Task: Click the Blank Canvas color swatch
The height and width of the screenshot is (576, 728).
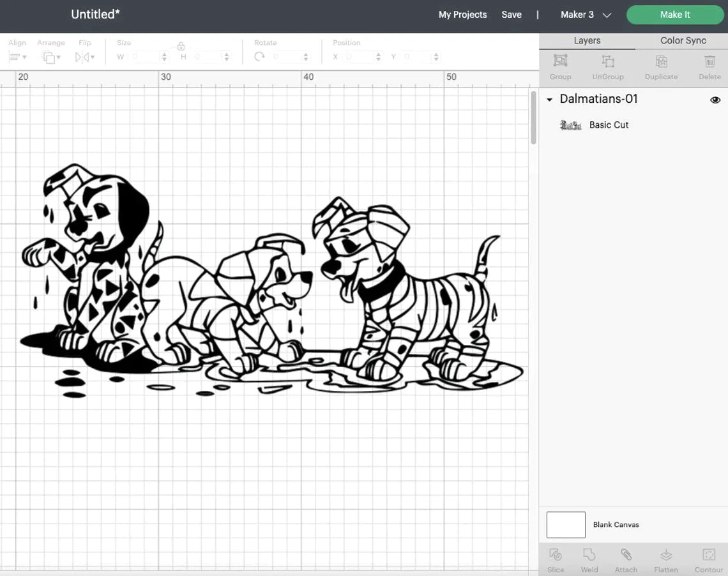Action: click(x=566, y=524)
